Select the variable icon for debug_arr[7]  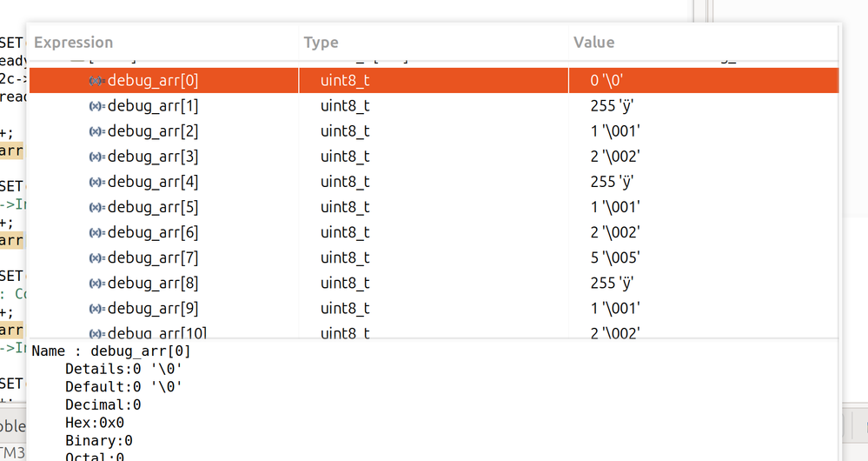click(x=97, y=257)
